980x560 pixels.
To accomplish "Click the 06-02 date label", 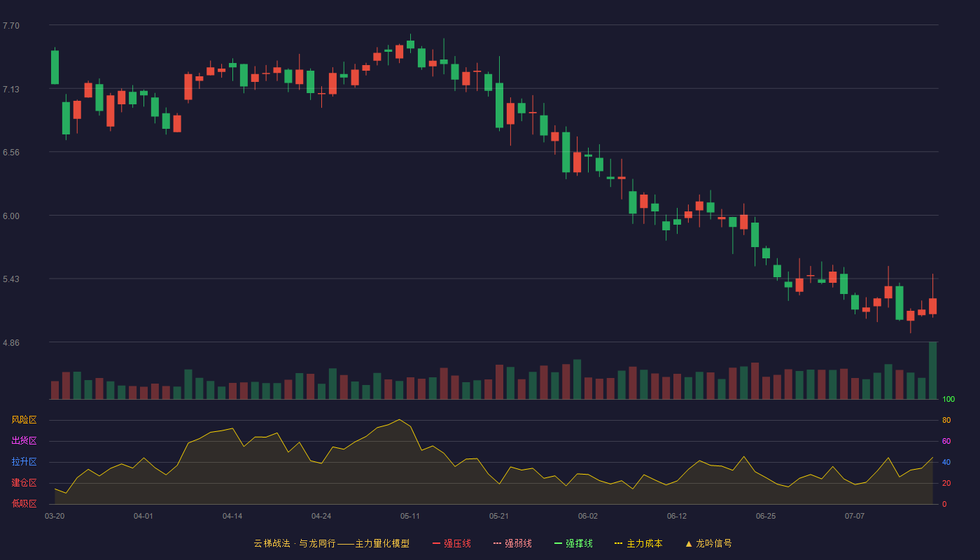I will pos(588,516).
